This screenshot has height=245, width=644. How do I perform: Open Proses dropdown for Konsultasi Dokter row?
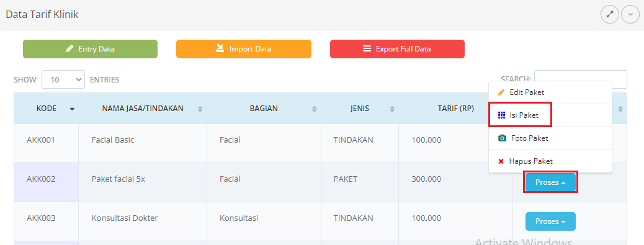coord(550,221)
